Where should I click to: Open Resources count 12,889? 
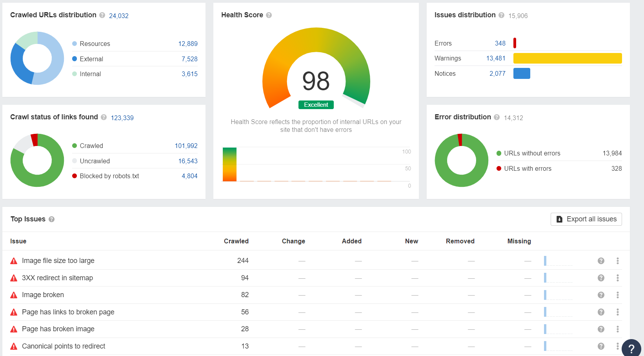coord(188,44)
